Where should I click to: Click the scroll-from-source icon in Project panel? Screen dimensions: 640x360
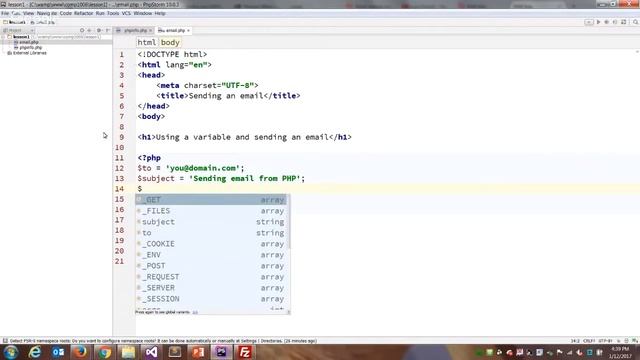coord(82,31)
